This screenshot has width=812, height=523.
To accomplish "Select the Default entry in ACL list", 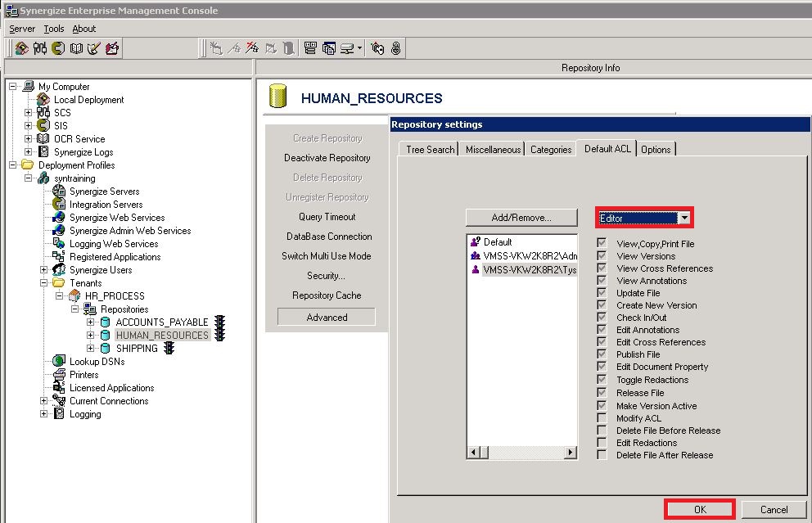I will [497, 241].
